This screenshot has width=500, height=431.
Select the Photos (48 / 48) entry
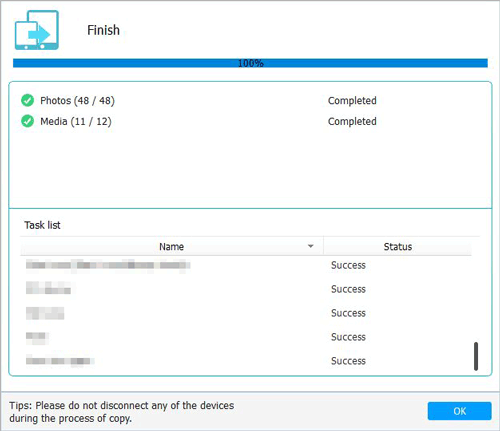77,100
